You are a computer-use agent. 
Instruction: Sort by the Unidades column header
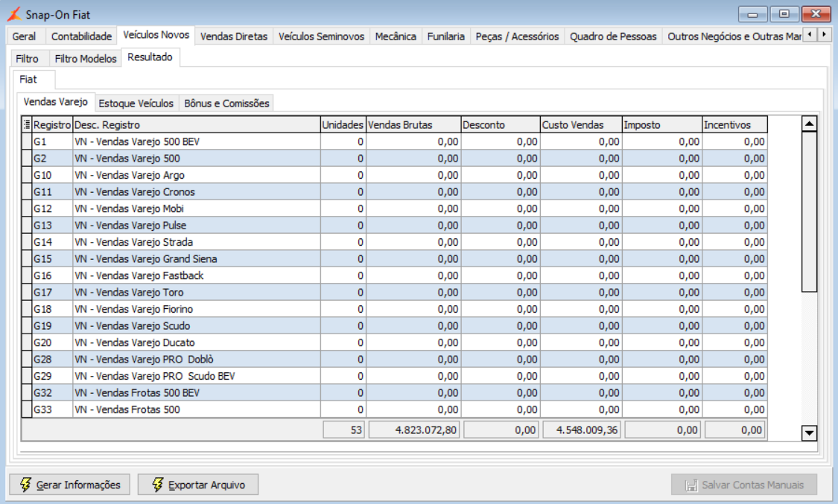[x=343, y=124]
